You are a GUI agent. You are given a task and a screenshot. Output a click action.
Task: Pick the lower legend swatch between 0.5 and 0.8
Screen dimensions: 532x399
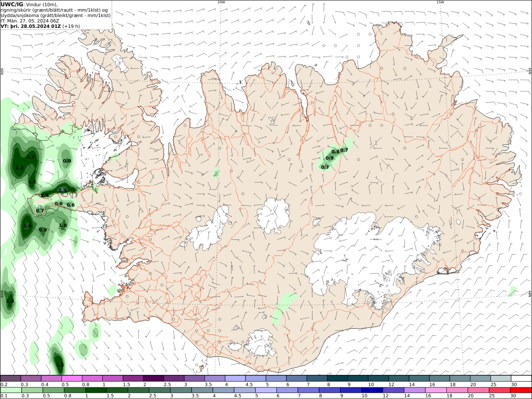pos(53,390)
